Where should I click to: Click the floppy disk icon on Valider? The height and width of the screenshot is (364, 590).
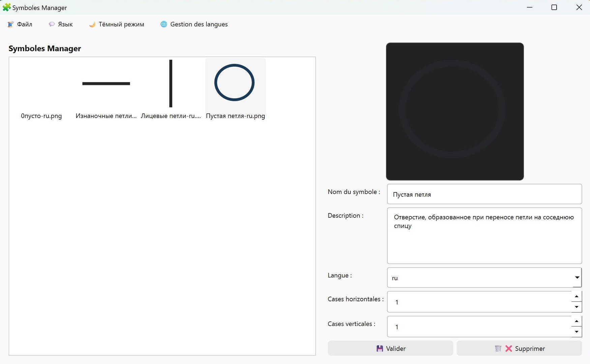click(380, 348)
